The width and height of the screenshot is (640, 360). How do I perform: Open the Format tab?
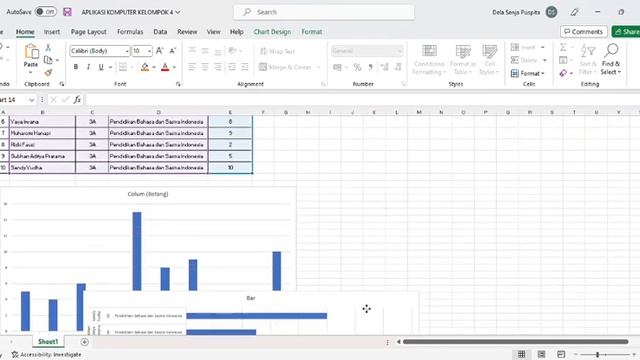tap(312, 31)
